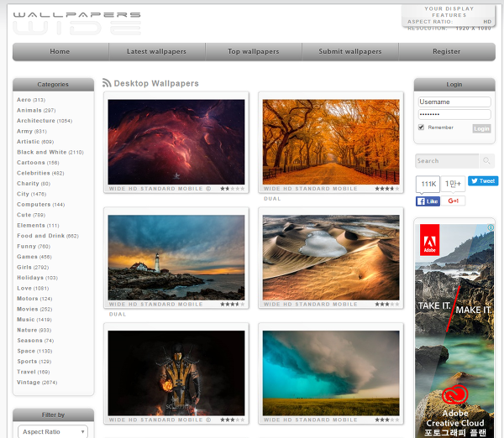The image size is (504, 438).
Task: Open the Elements category
Action: point(38,226)
